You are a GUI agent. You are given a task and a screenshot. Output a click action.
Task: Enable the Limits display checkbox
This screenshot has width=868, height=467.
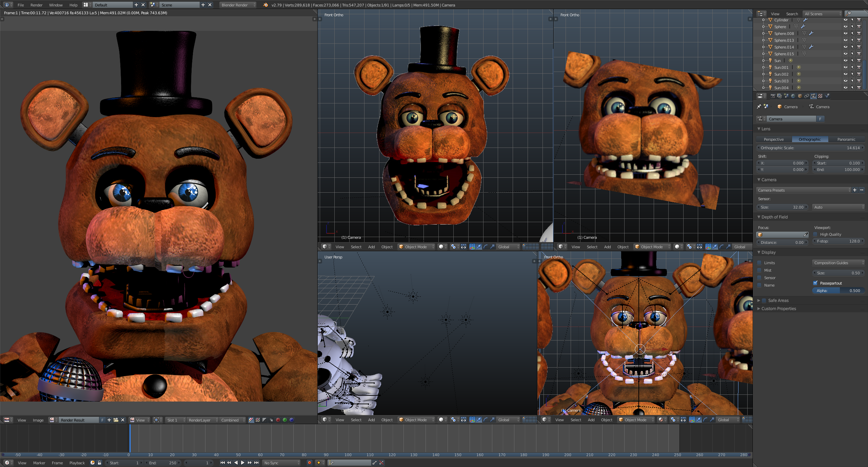point(759,262)
